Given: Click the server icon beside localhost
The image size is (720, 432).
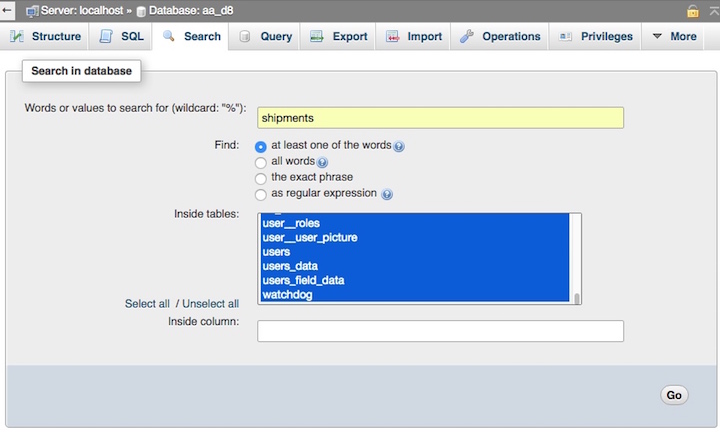Looking at the screenshot, I should [x=32, y=11].
